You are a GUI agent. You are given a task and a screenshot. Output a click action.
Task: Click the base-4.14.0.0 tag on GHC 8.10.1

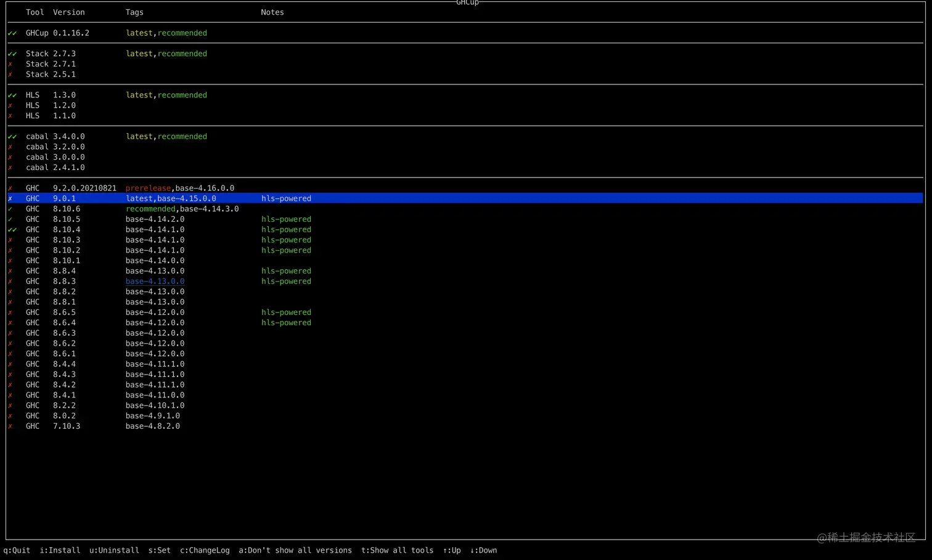point(155,261)
